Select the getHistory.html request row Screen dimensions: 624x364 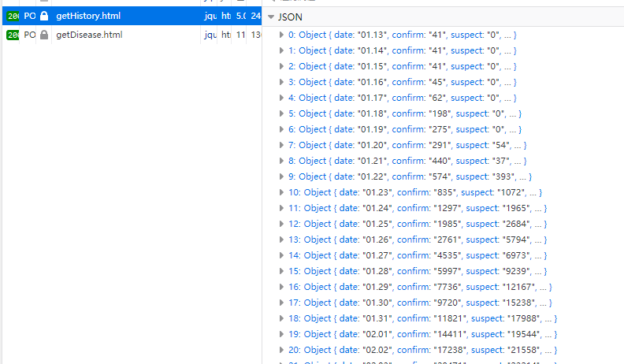132,16
